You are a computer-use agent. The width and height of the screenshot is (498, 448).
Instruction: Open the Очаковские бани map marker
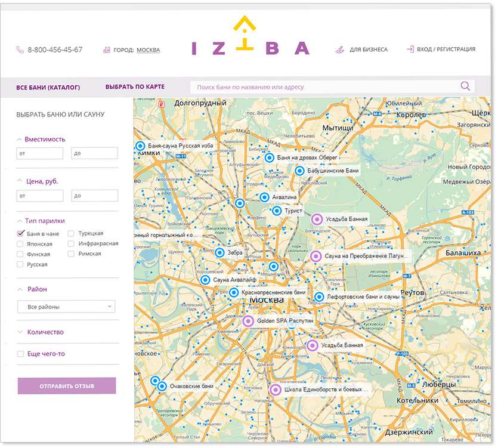(x=162, y=387)
